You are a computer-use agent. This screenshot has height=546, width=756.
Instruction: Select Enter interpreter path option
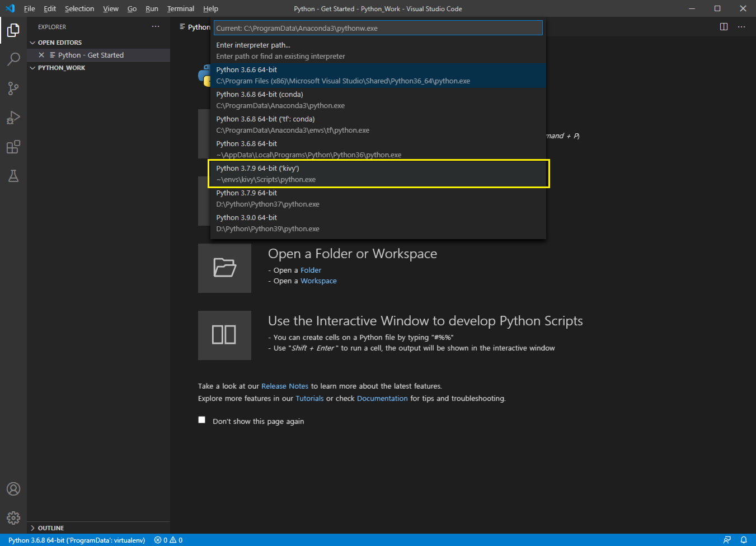tap(378, 51)
